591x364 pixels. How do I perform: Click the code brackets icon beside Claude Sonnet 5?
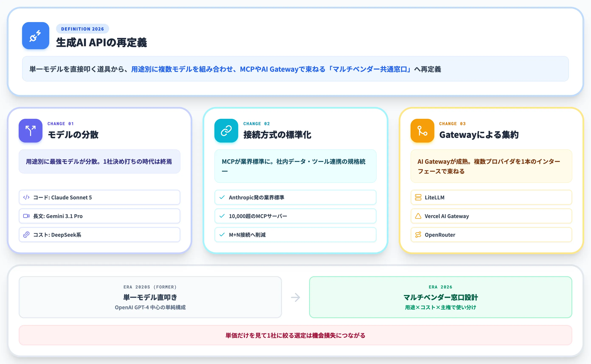click(26, 197)
